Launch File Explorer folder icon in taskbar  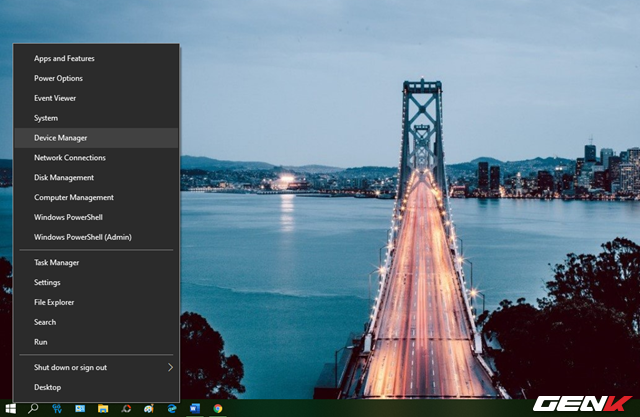coord(102,408)
